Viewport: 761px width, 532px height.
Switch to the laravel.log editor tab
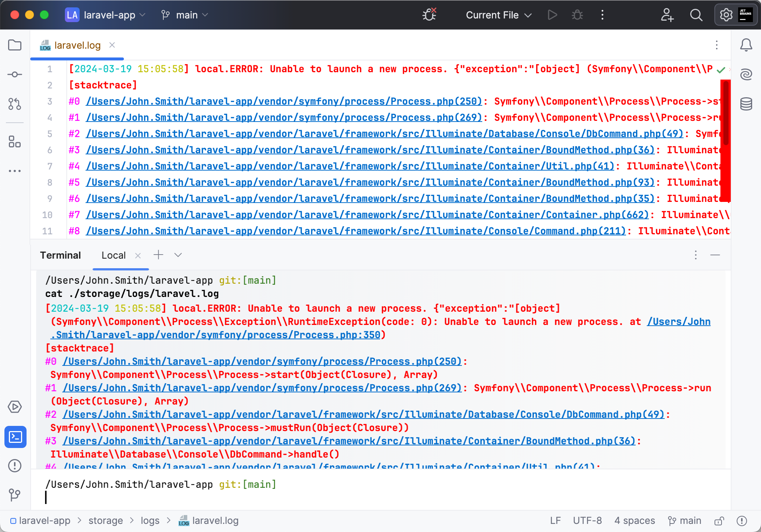(x=77, y=45)
